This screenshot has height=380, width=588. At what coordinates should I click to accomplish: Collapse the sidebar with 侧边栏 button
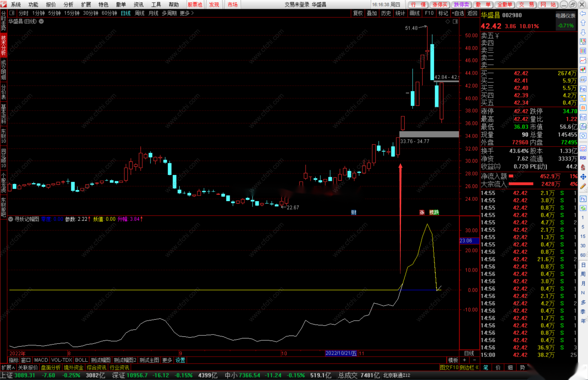tap(469, 367)
